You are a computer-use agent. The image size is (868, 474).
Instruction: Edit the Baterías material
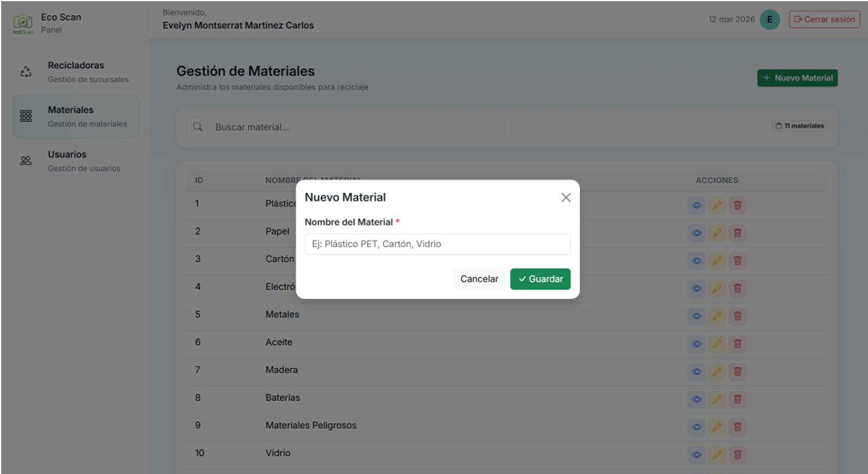[717, 399]
